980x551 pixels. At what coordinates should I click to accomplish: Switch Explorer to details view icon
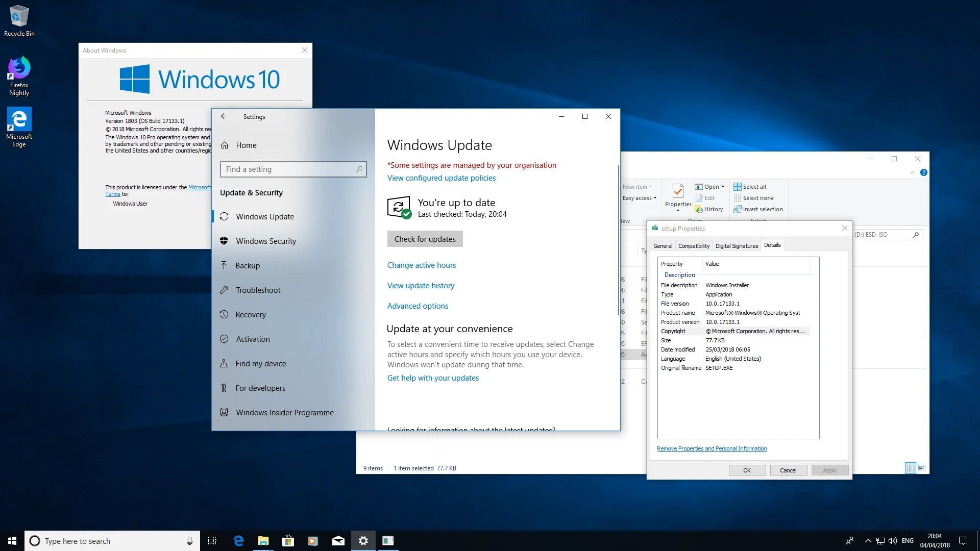[911, 468]
